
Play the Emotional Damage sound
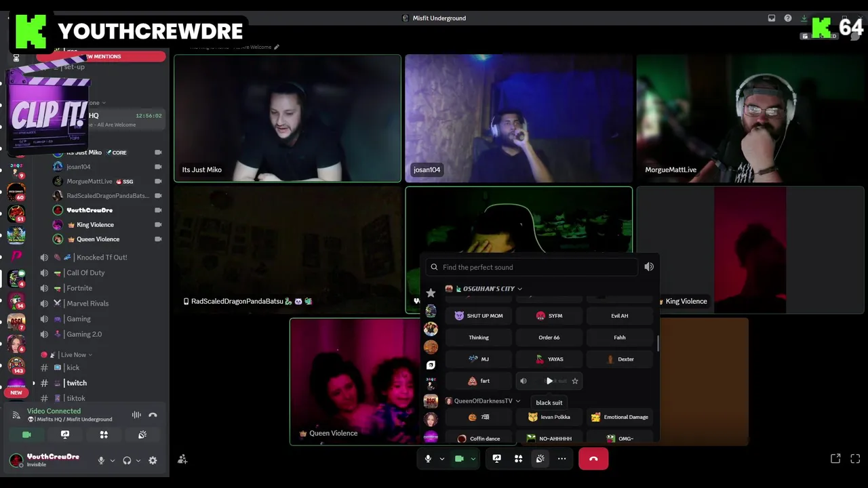pos(620,417)
